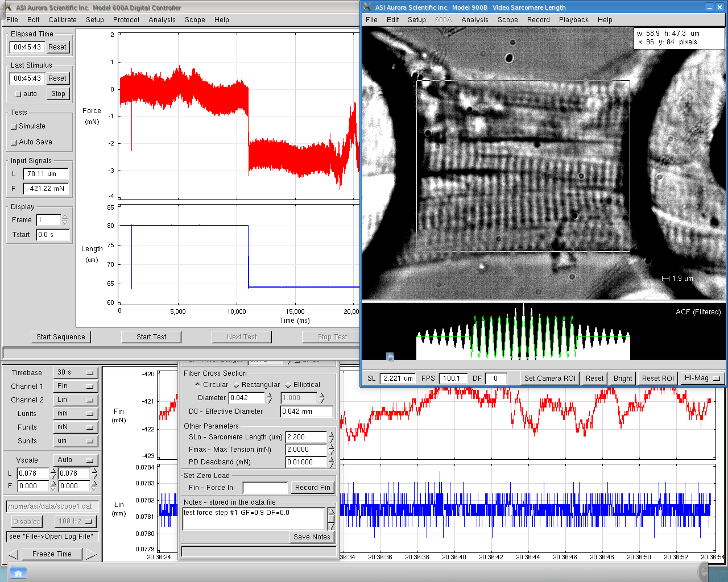The height and width of the screenshot is (582, 728).
Task: Open the Playback menu
Action: [573, 19]
